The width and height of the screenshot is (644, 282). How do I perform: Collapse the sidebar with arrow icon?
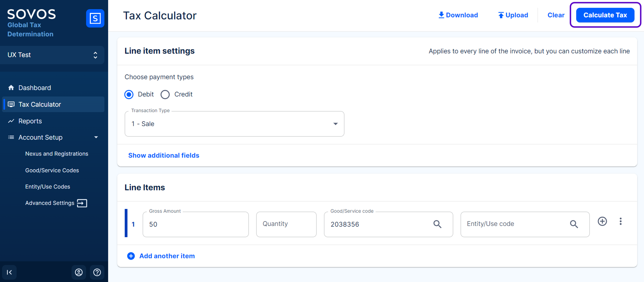(x=9, y=272)
